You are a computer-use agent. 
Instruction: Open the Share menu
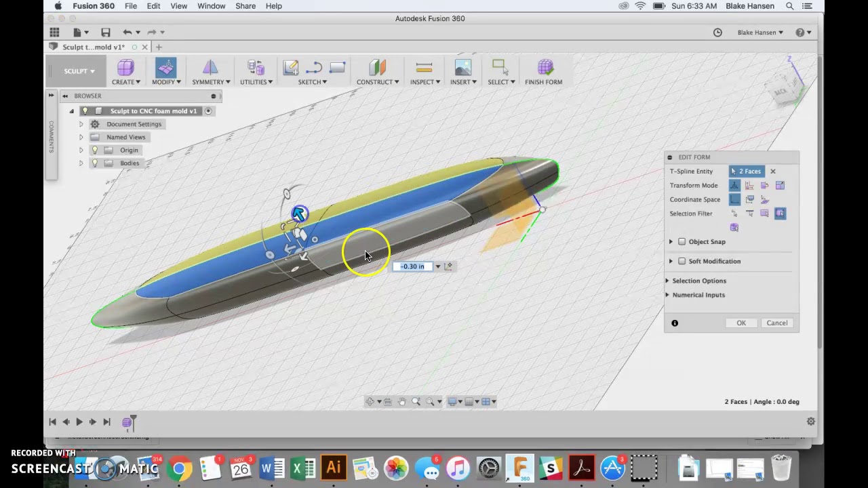click(245, 6)
